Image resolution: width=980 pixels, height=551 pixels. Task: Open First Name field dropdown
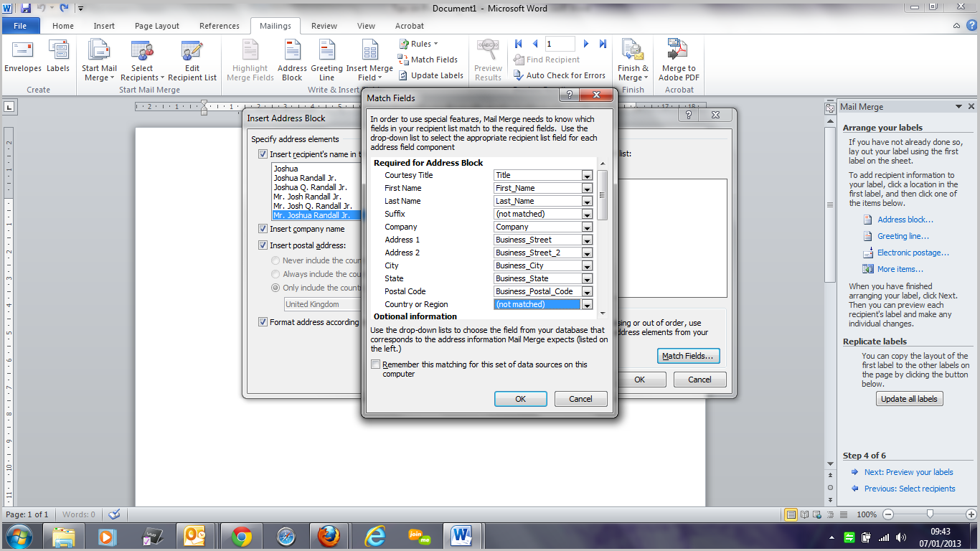(x=587, y=188)
